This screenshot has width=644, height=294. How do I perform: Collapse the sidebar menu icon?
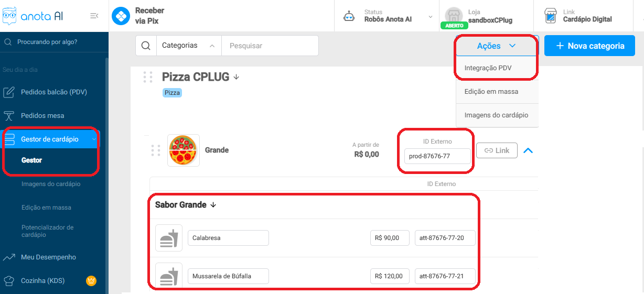coord(94,16)
